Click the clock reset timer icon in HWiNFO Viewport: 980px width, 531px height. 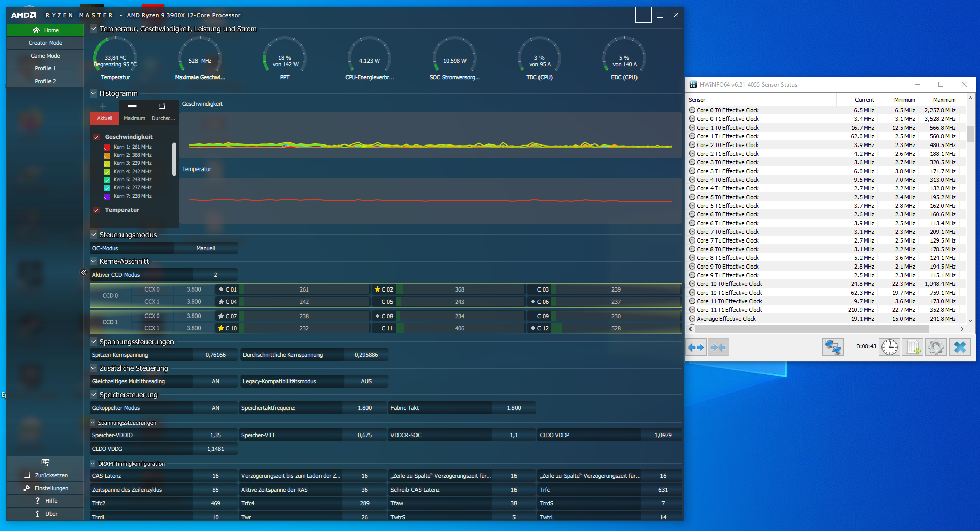(x=890, y=347)
